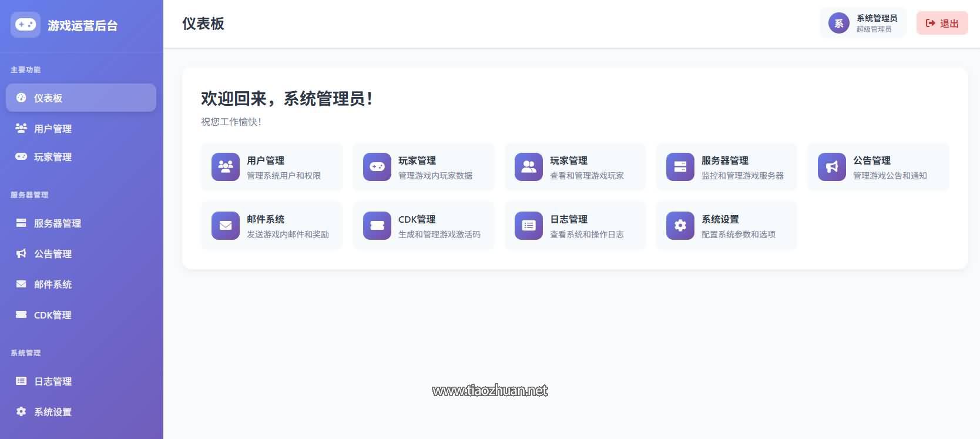Click the gamepad icon on first 玩家管理 card
Viewport: 980px width, 439px height.
click(377, 167)
